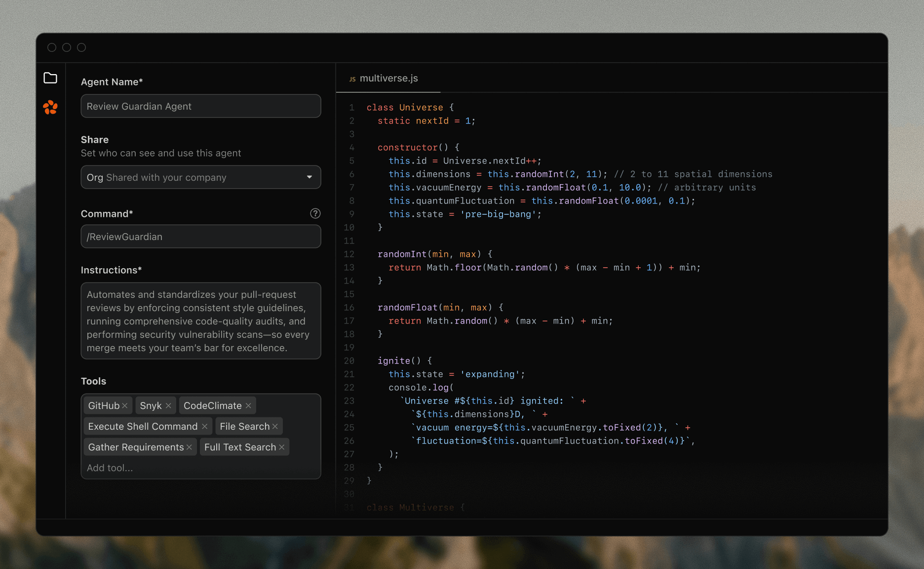924x569 pixels.
Task: Edit the Instructions text area
Action: [200, 321]
